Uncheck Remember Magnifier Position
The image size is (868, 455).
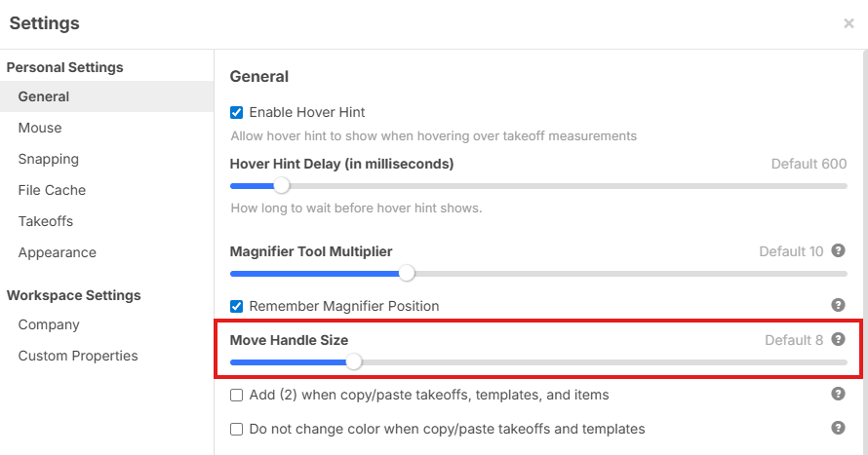pyautogui.click(x=236, y=306)
